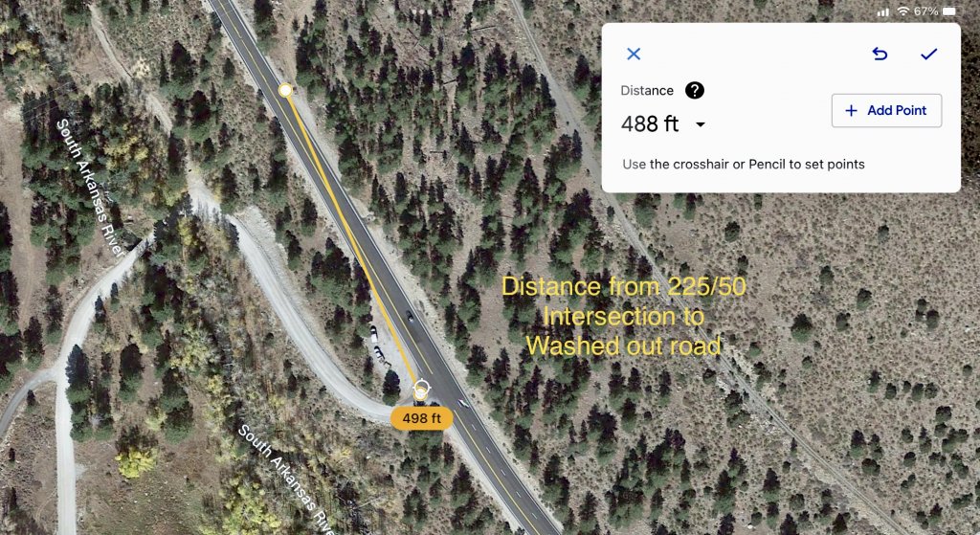Tap the 'Use the crosshair or Pencil' hint
980x535 pixels.
tap(743, 165)
